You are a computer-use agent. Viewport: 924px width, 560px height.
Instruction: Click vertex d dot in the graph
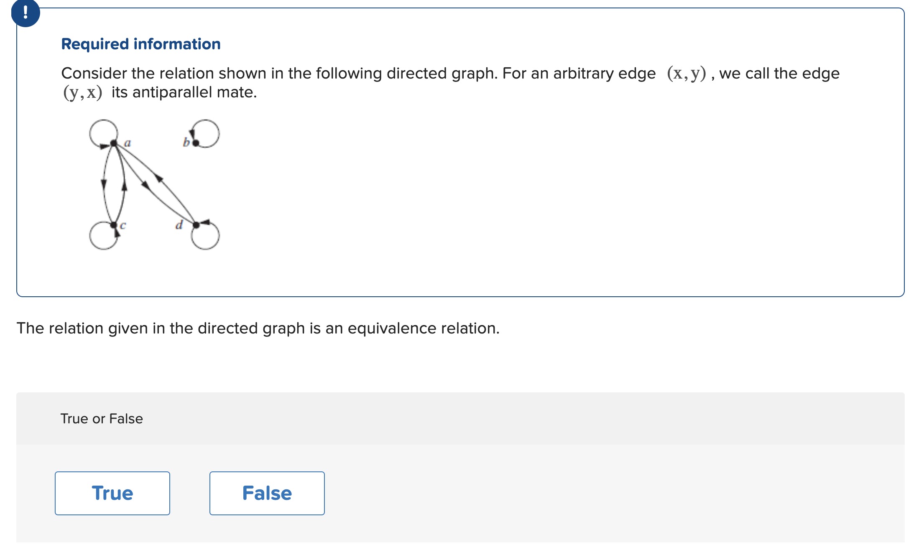point(196,225)
